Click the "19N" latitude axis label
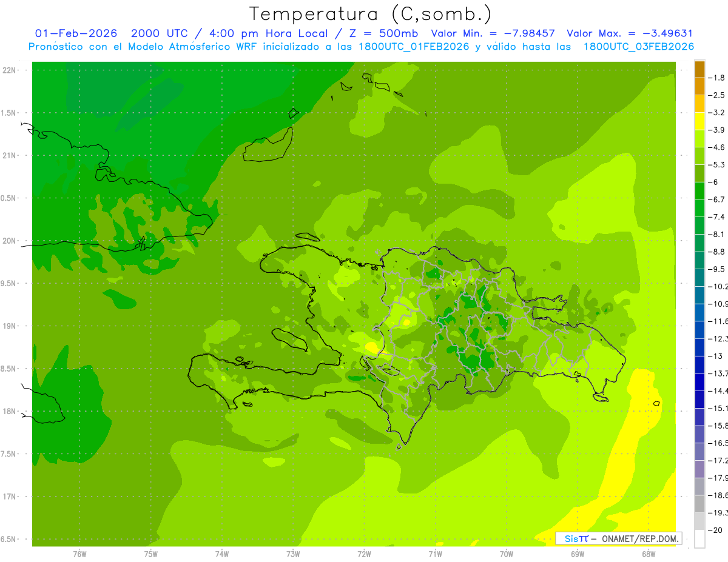This screenshot has height=562, width=728. click(10, 326)
